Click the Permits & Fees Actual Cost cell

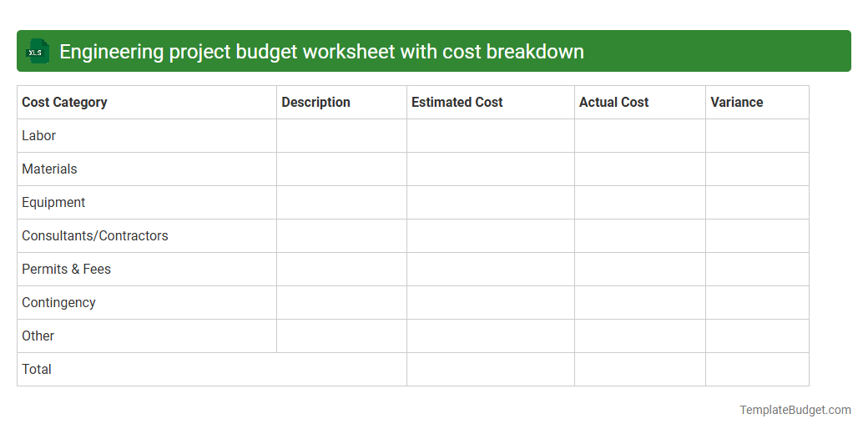tap(640, 269)
